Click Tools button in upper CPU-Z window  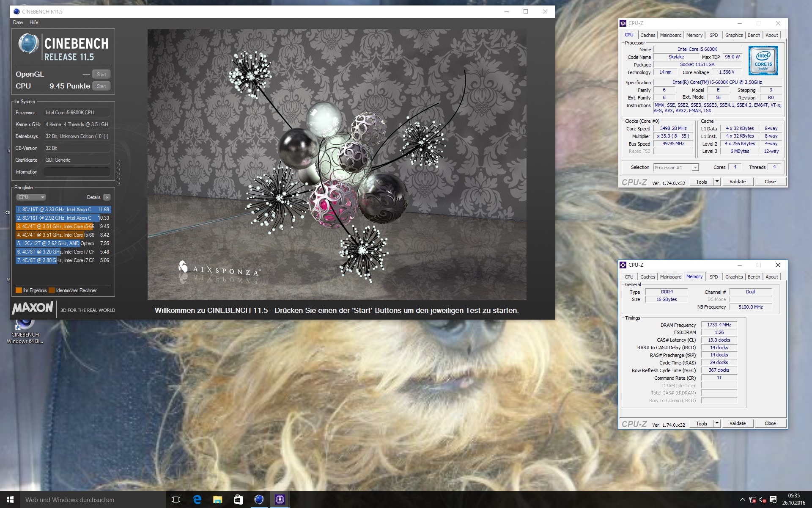pyautogui.click(x=702, y=182)
